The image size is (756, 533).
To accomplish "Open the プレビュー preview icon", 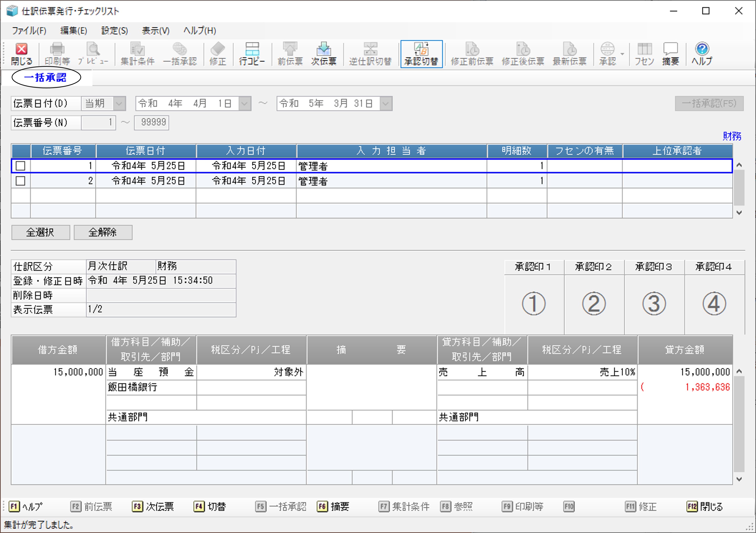I will tap(93, 54).
